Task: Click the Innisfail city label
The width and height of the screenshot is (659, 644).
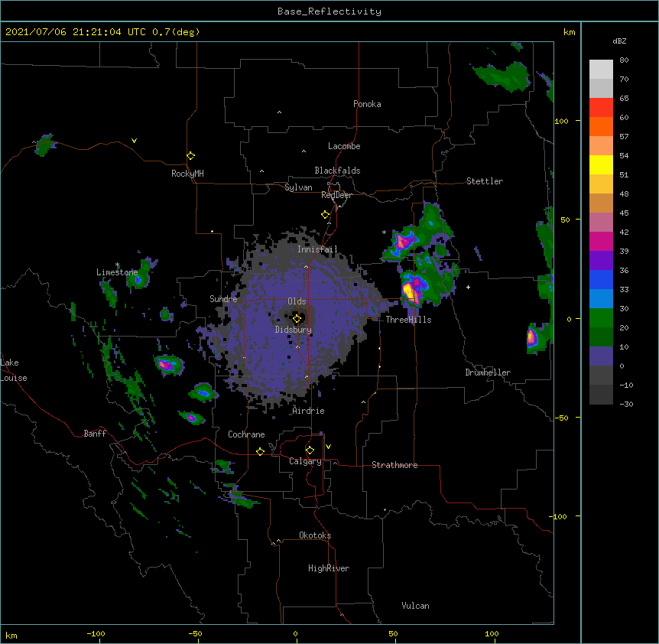Action: tap(317, 249)
